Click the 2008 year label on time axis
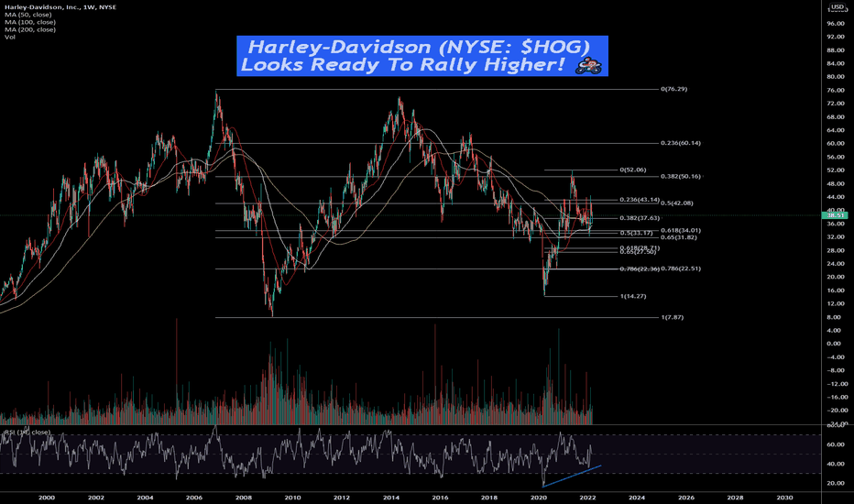 click(244, 498)
